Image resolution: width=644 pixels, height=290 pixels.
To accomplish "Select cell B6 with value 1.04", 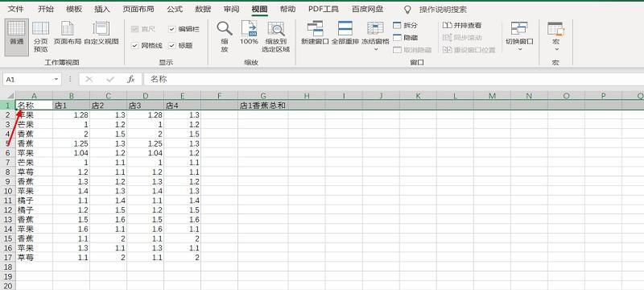I will (x=71, y=153).
